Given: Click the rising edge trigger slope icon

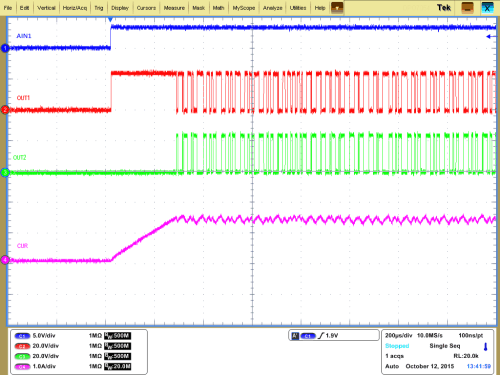Looking at the screenshot, I should (x=321, y=336).
